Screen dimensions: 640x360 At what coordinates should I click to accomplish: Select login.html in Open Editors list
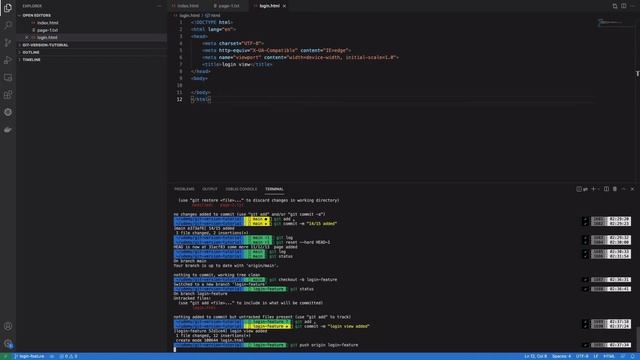coord(47,38)
